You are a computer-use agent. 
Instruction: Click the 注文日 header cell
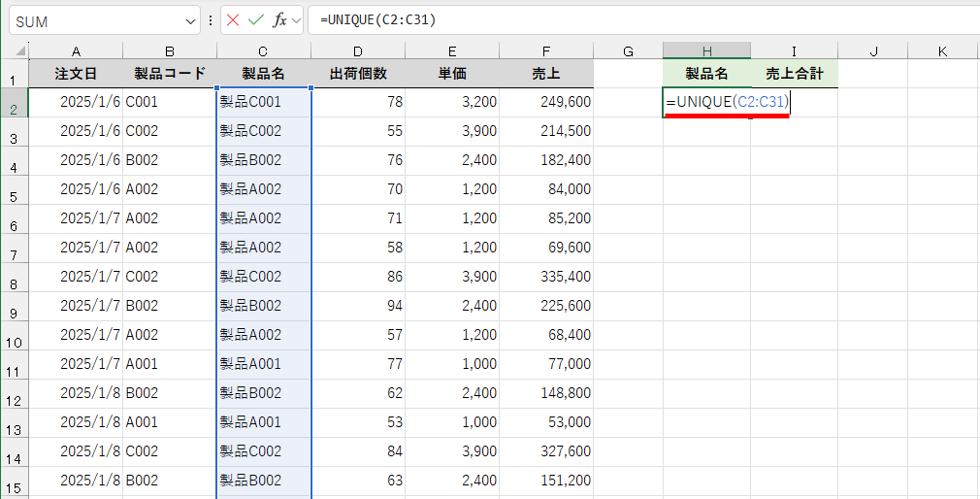point(76,74)
